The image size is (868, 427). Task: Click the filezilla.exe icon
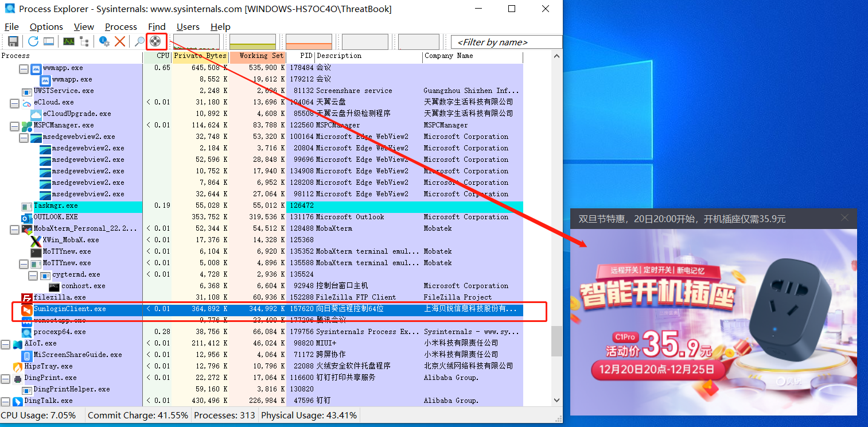point(27,298)
